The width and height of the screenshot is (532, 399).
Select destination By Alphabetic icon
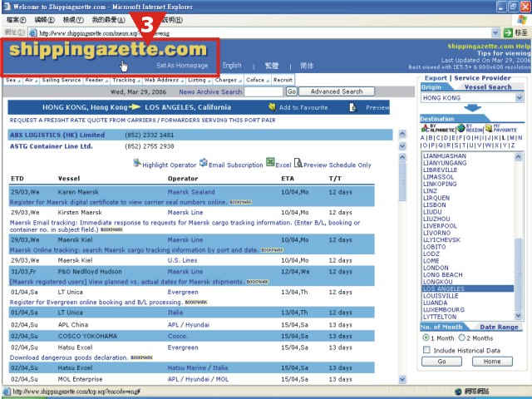point(425,128)
